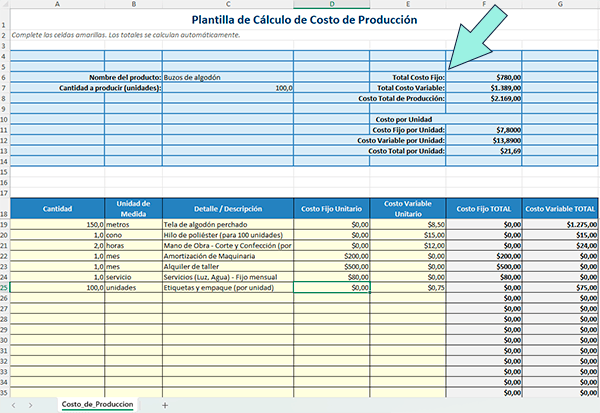The image size is (600, 413).
Task: Click the Costo Variable TOTAL column header cell
Action: pos(560,209)
